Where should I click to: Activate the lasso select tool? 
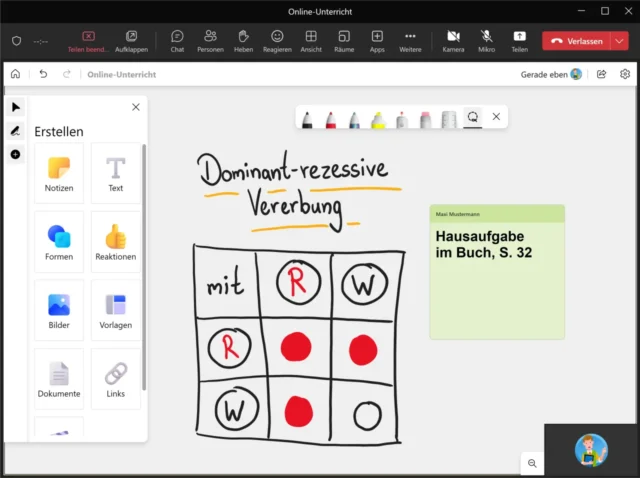coord(473,118)
